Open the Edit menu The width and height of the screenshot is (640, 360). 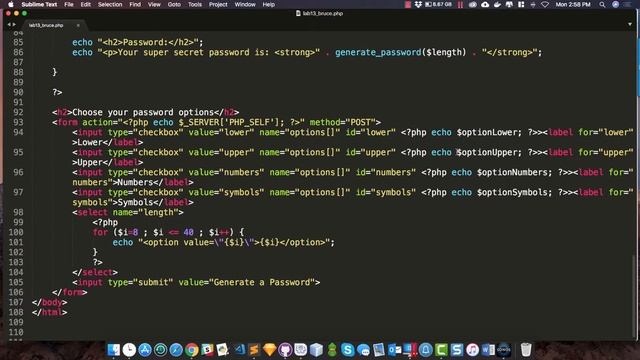[x=85, y=4]
